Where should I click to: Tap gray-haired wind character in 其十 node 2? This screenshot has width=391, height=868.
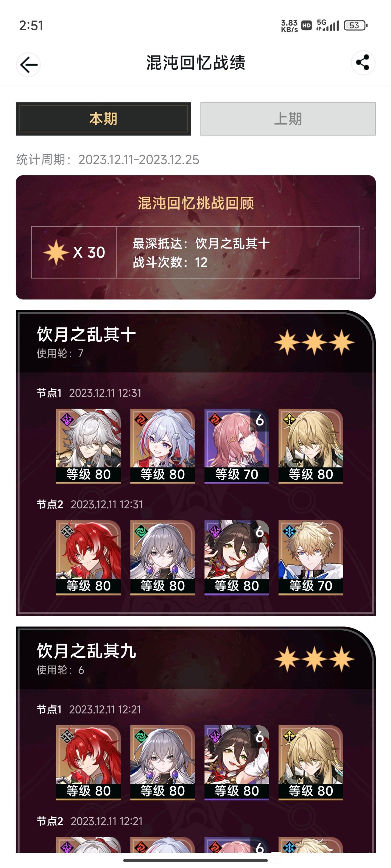163,558
